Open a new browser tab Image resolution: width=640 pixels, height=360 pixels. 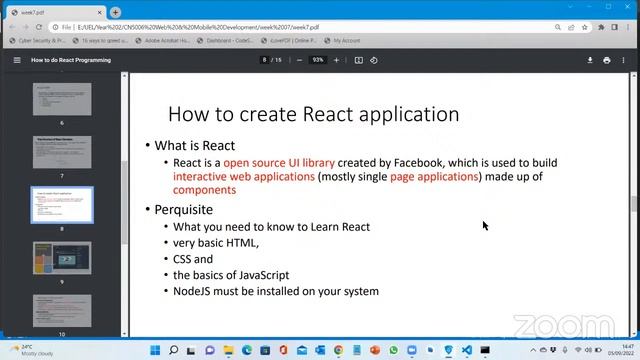[x=116, y=12]
